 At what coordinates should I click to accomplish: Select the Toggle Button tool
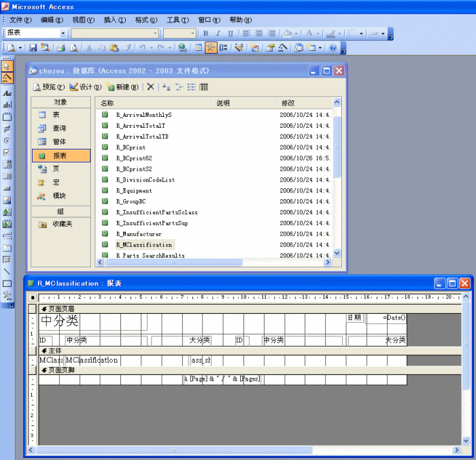point(7,128)
